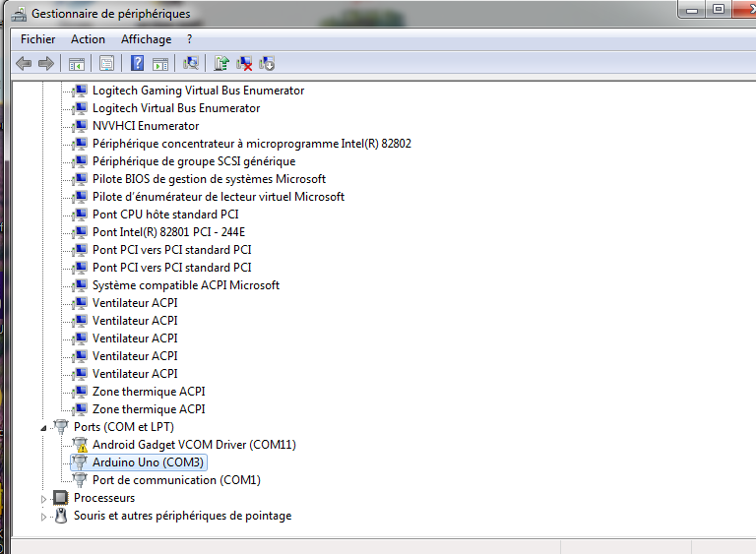756x554 pixels.
Task: Select Ports (COM et LPT) label
Action: pyautogui.click(x=123, y=427)
